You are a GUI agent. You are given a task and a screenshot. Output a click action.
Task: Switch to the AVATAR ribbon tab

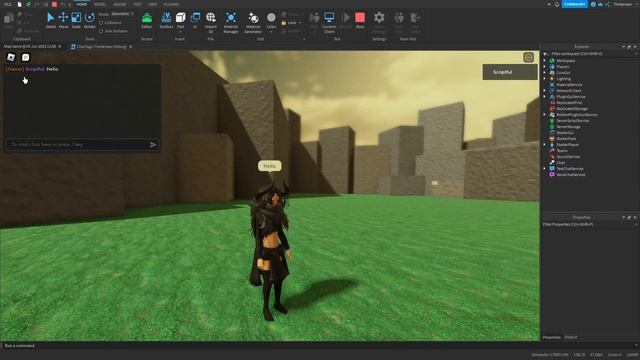[120, 4]
